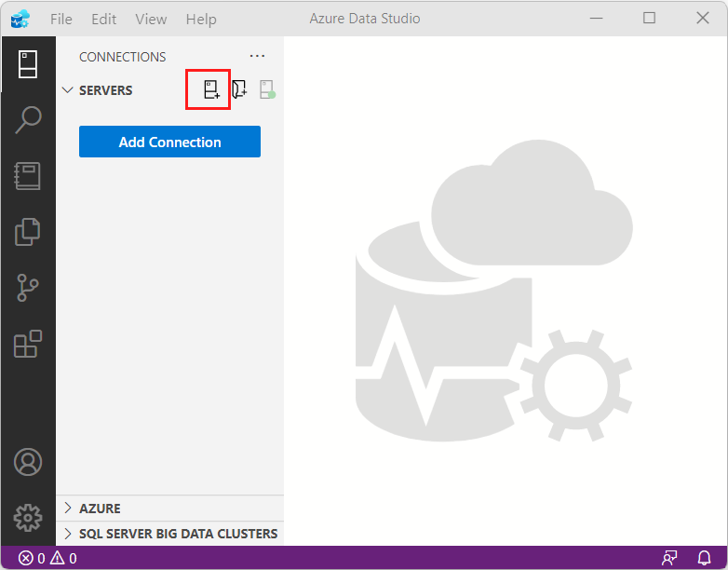The height and width of the screenshot is (570, 728).
Task: Open the Edit menu
Action: coord(104,19)
